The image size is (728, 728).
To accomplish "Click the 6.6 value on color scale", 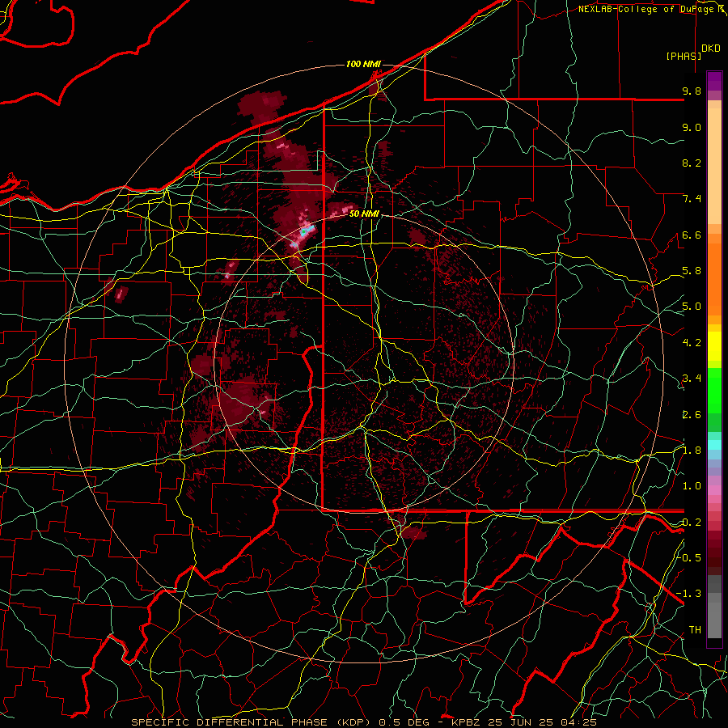I will [x=692, y=235].
